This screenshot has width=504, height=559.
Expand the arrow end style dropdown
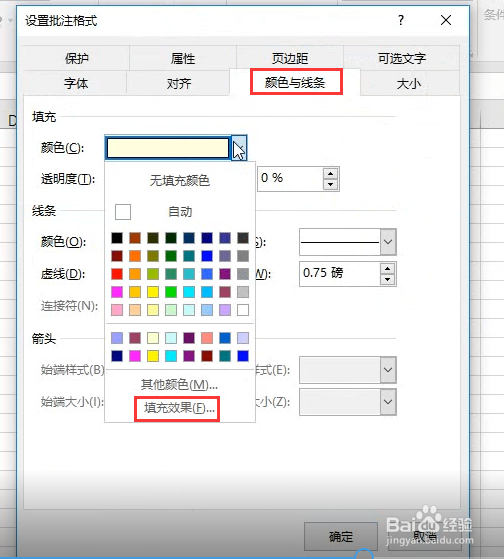coord(388,370)
